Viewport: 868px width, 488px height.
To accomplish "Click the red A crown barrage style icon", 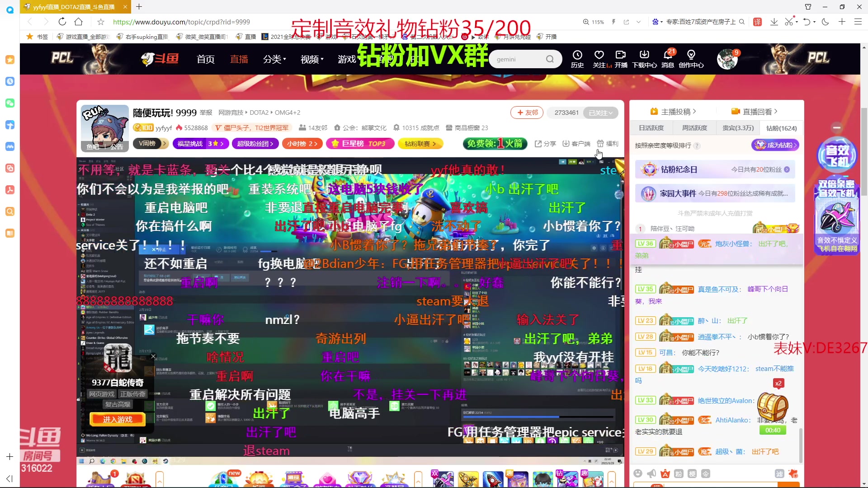I will pyautogui.click(x=665, y=473).
